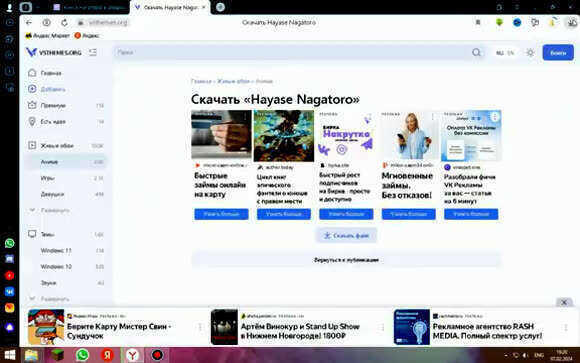Open the Windows Start menu
580x363 pixels.
[10, 355]
